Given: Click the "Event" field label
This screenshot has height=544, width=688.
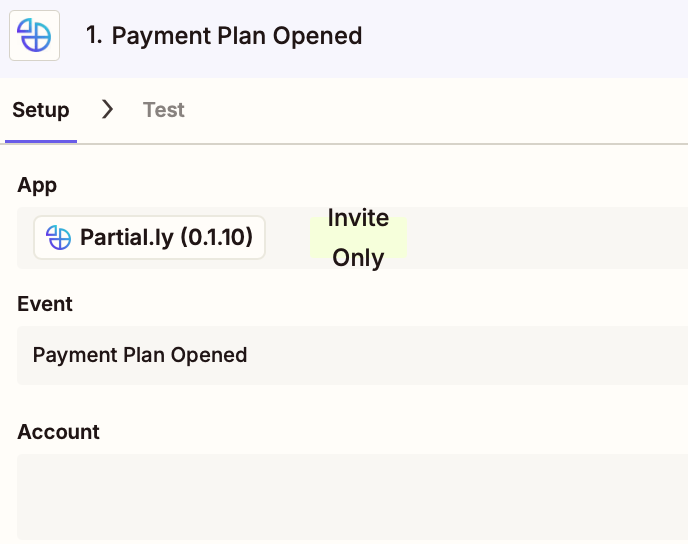Looking at the screenshot, I should tap(45, 303).
